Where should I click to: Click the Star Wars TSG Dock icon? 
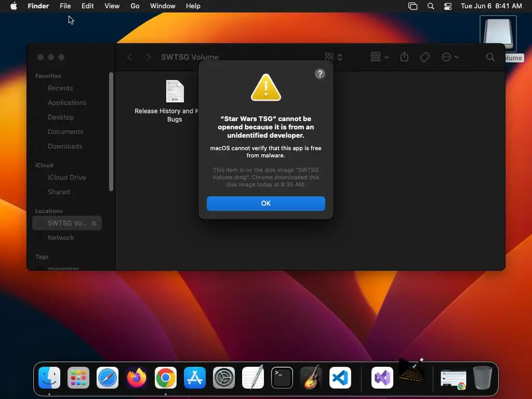click(x=411, y=370)
